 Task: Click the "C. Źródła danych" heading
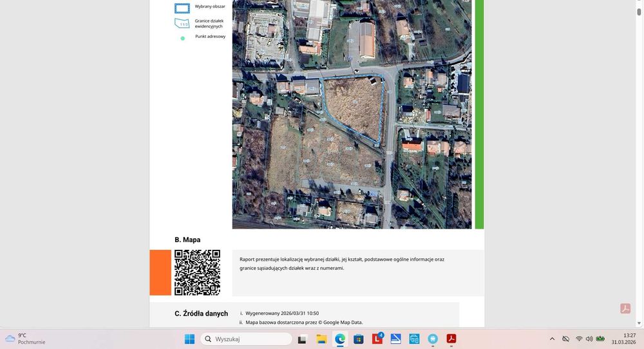[201, 314]
